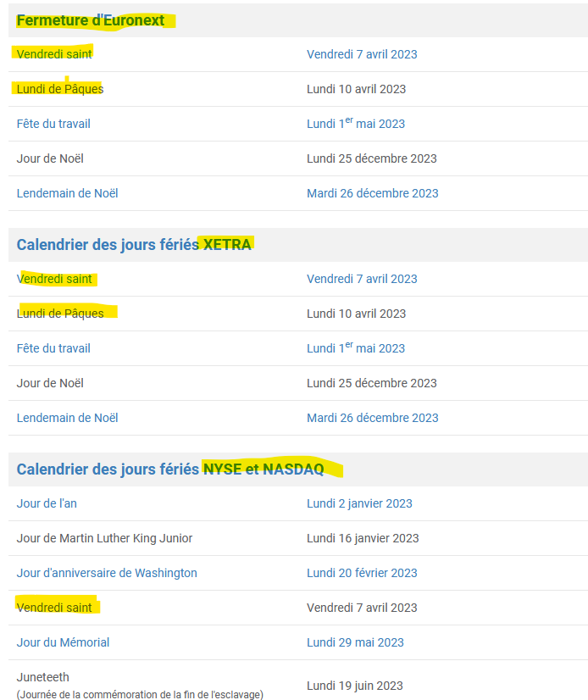Click the 'NYSE et NASDAQ' calendar heading
Screen dimensions: 588x700
click(x=170, y=469)
